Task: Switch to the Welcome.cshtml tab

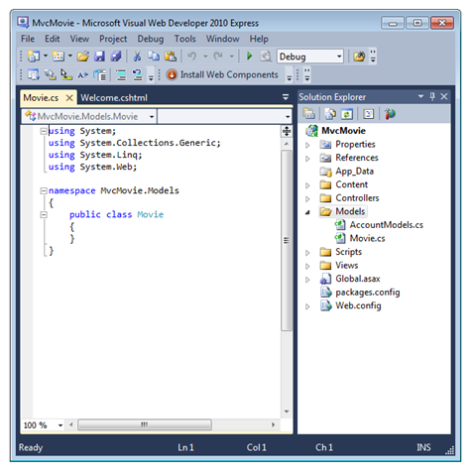Action: click(x=114, y=98)
